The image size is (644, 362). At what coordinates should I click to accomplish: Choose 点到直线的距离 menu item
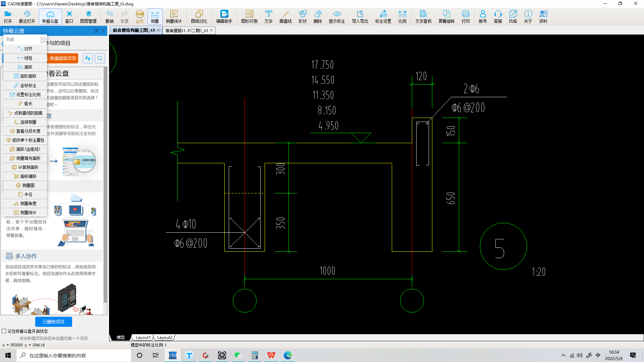coord(25,113)
